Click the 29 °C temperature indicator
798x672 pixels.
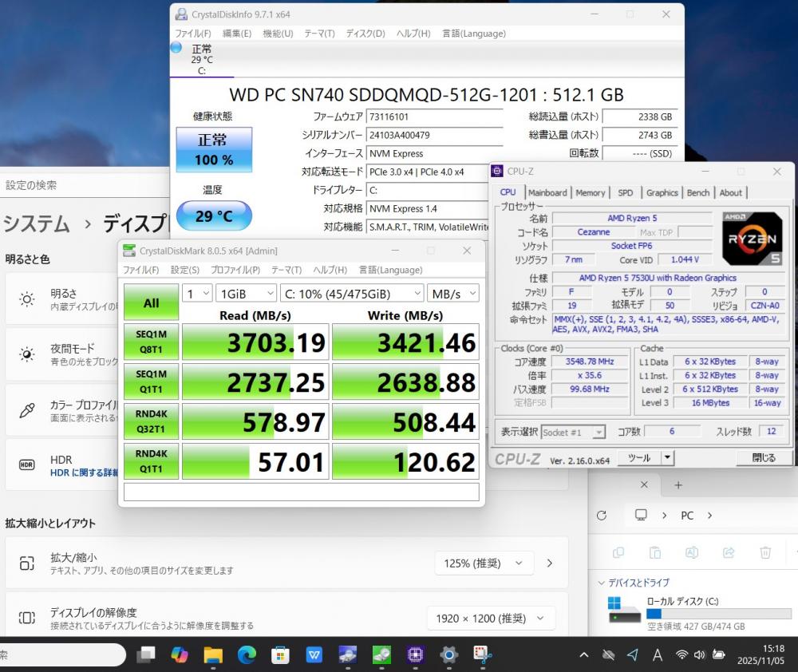click(213, 216)
